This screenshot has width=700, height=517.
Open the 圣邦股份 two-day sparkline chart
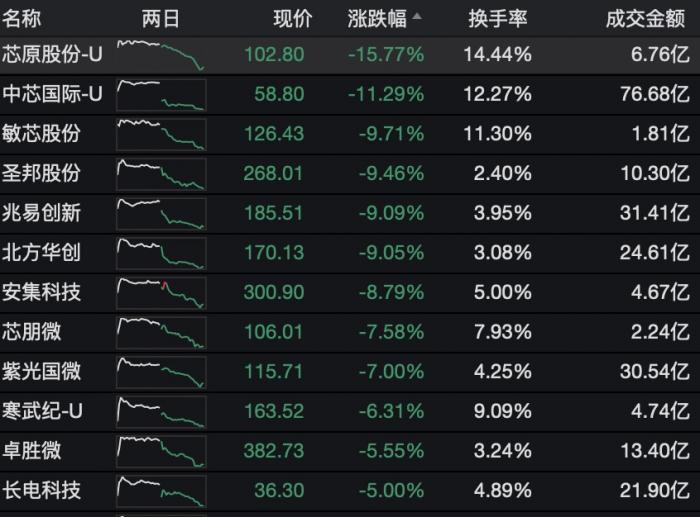(x=161, y=174)
